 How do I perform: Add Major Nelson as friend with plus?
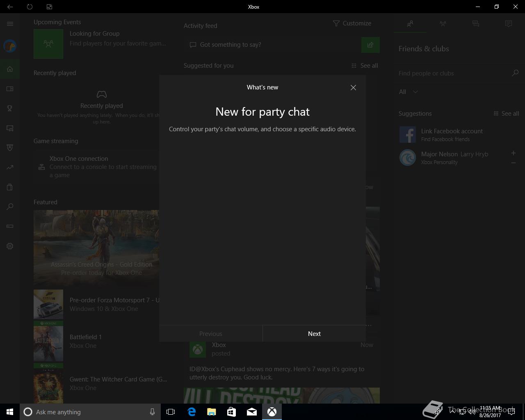click(x=513, y=153)
